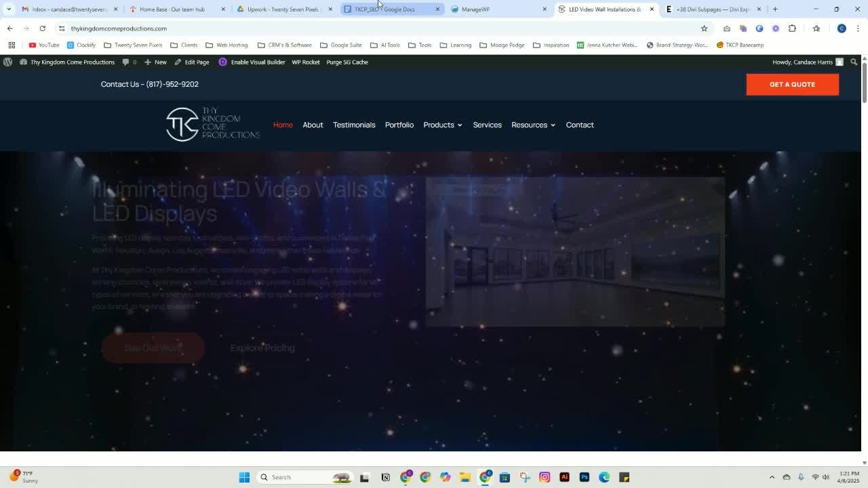
Task: Open the Contact page link
Action: (580, 125)
